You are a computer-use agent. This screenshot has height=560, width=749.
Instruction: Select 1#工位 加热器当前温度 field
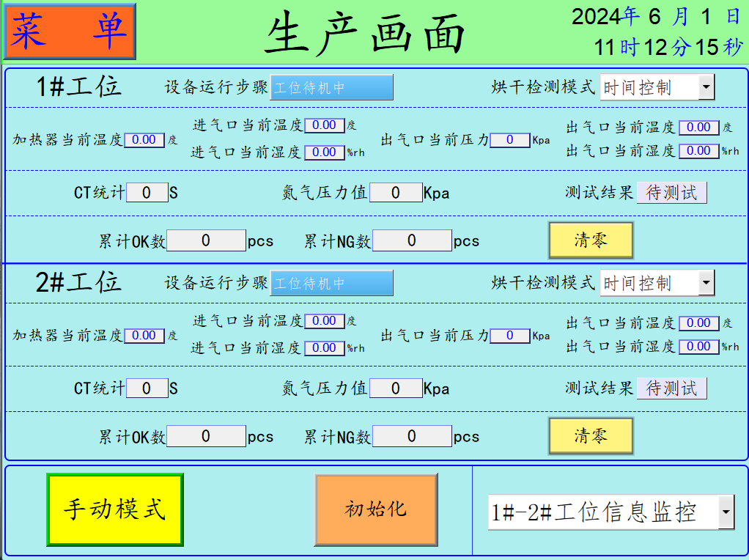tap(144, 139)
